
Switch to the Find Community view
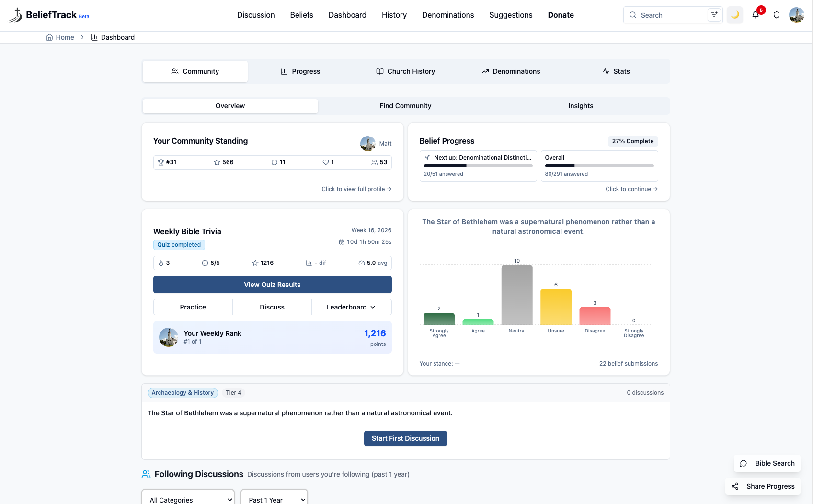[x=405, y=106]
